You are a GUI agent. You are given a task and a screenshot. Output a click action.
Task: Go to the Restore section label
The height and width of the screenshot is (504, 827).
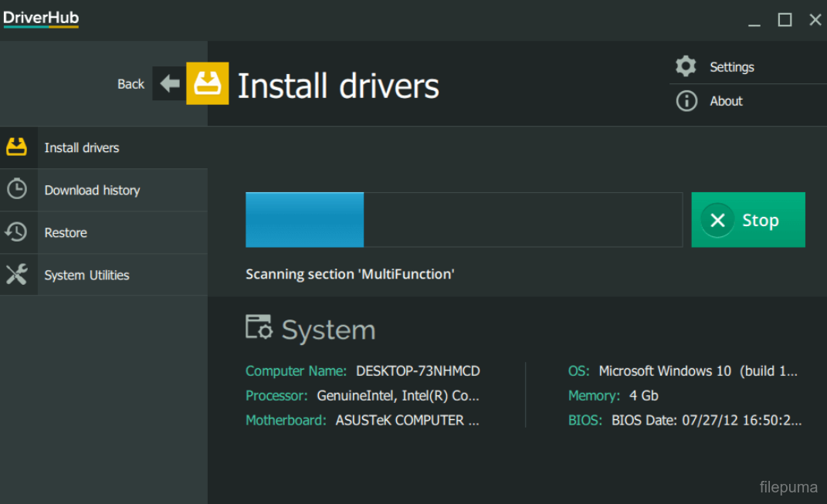click(x=66, y=232)
